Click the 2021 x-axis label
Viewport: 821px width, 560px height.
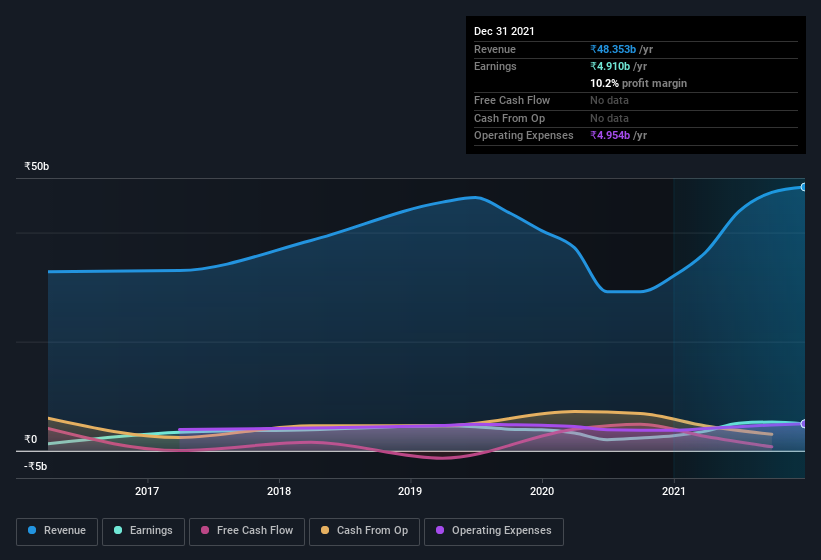[674, 491]
